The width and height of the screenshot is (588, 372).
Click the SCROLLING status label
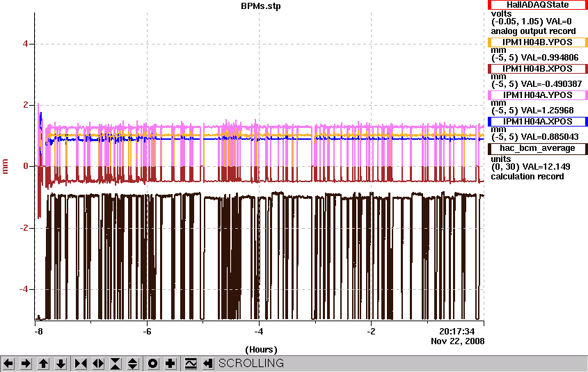coord(251,364)
